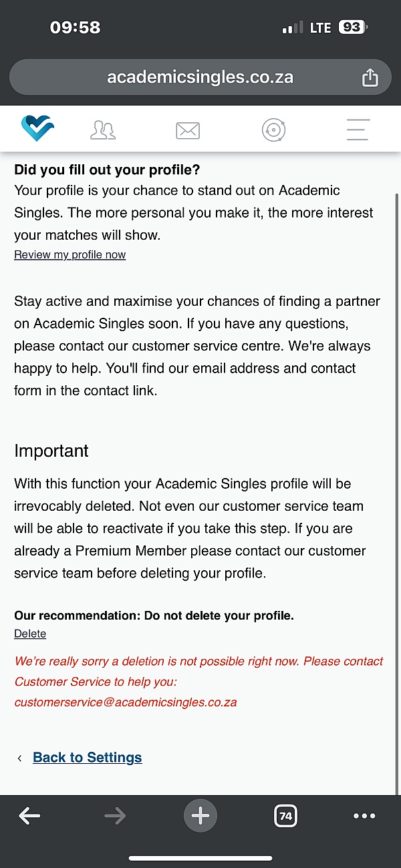Tap the Academic Singles heart logo

37,129
